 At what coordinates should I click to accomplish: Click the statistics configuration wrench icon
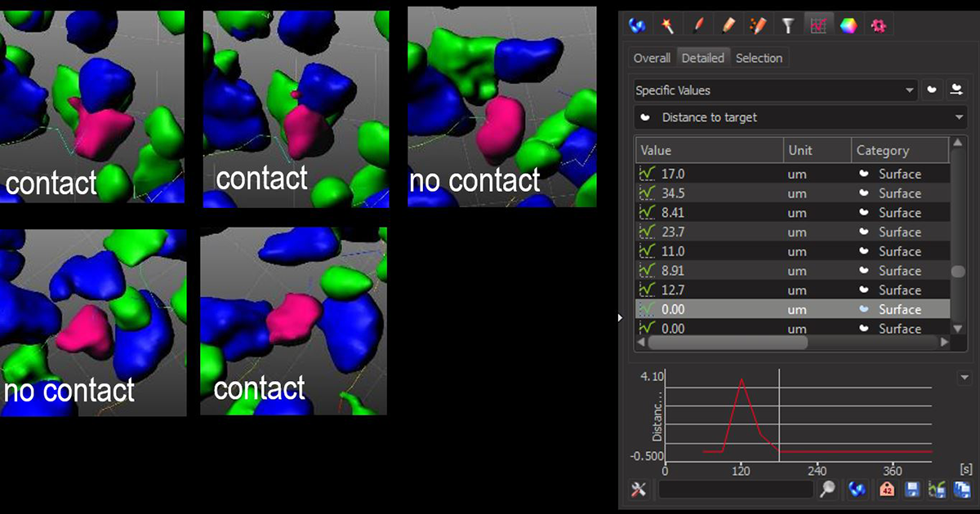point(639,489)
